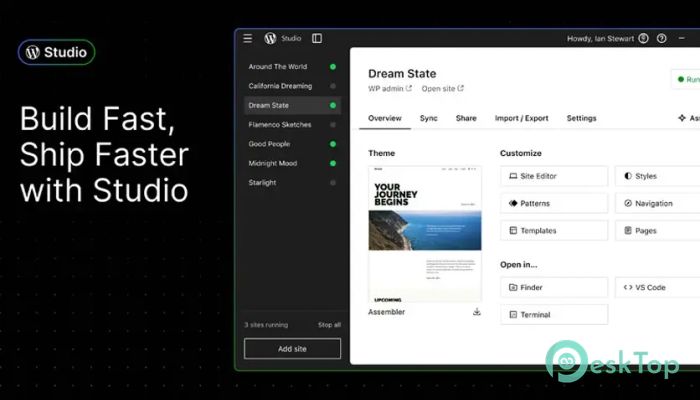Select the Good People site
Image resolution: width=700 pixels, height=400 pixels.
click(x=292, y=144)
